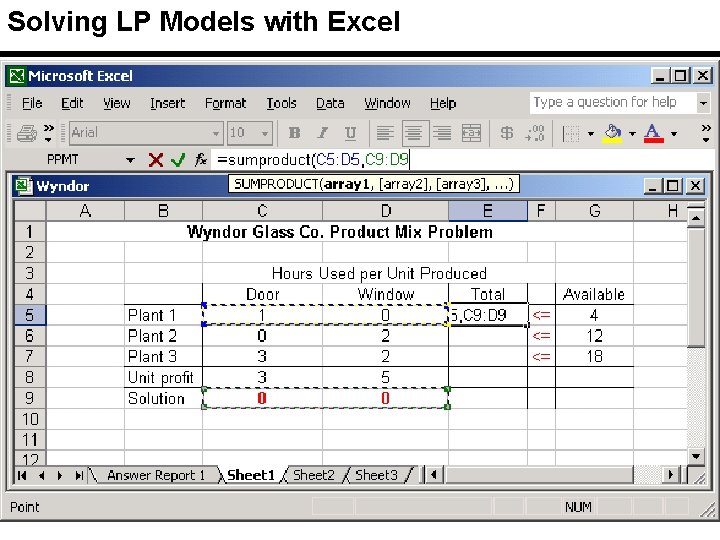
Task: Open the File menu
Action: click(32, 103)
